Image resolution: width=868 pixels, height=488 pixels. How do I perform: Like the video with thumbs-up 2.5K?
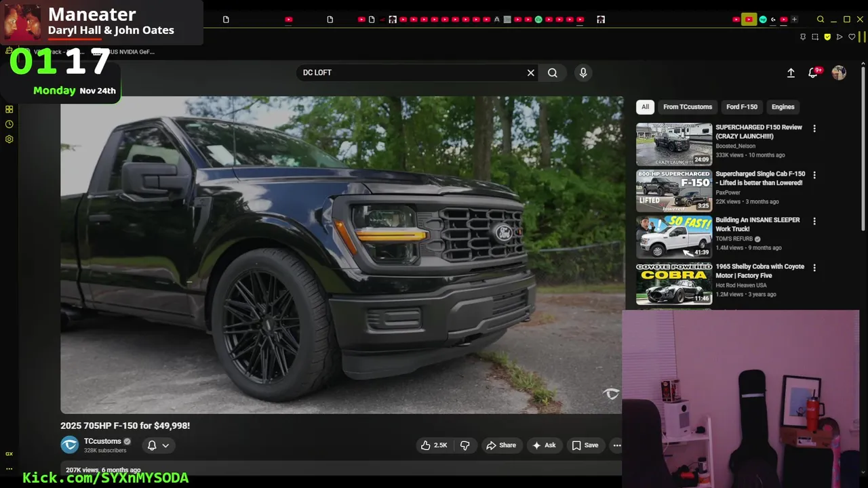pyautogui.click(x=434, y=445)
